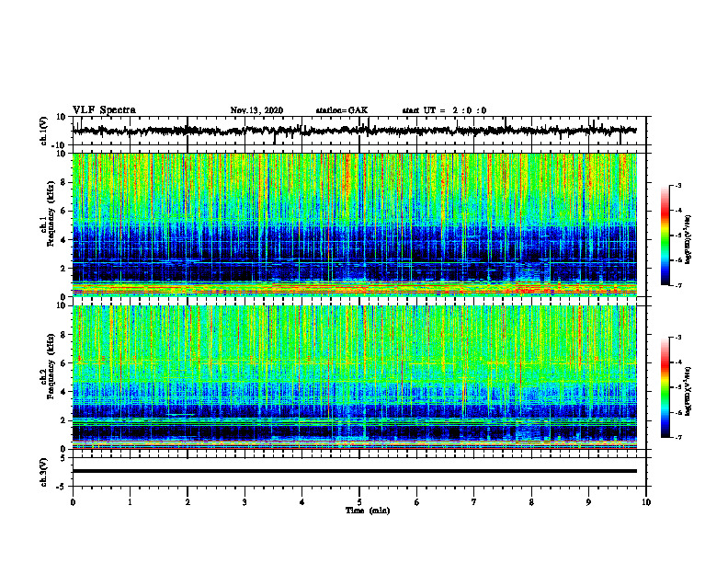Click the ch.1 colorbar "log(PSD)" unit label

click(x=688, y=239)
